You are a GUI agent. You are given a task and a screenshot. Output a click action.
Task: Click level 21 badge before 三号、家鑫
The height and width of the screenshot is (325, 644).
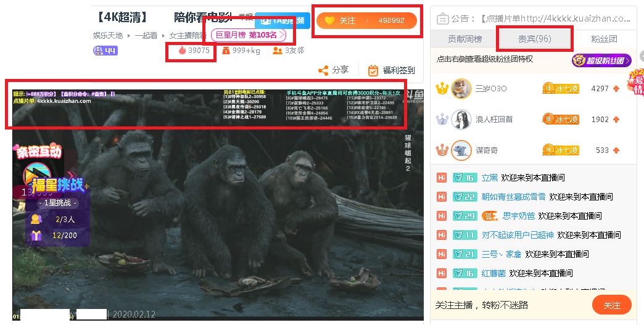[x=464, y=254]
